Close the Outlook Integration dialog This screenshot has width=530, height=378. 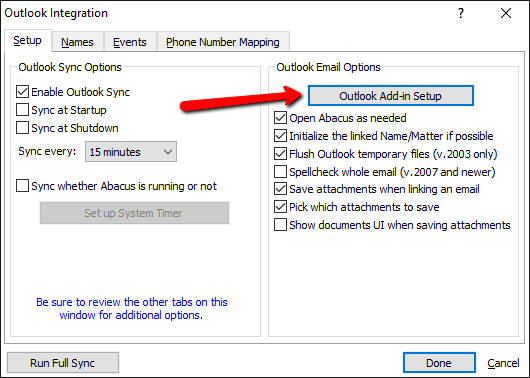point(506,14)
